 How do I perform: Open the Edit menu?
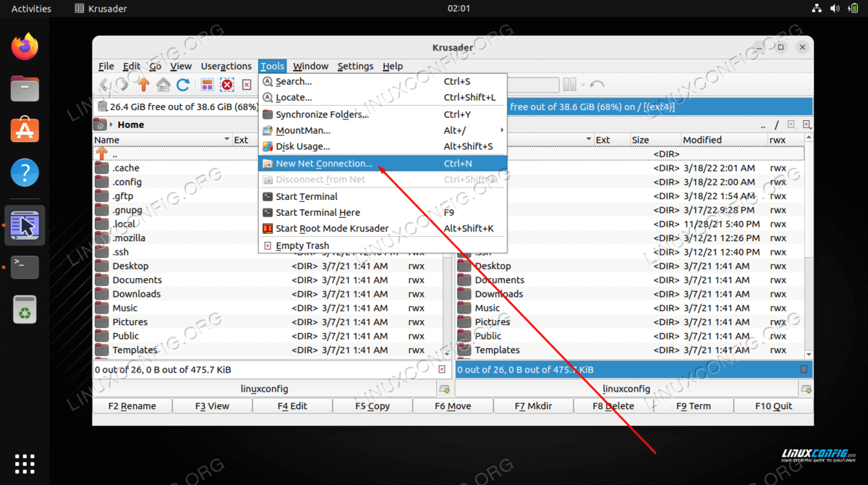(x=132, y=66)
